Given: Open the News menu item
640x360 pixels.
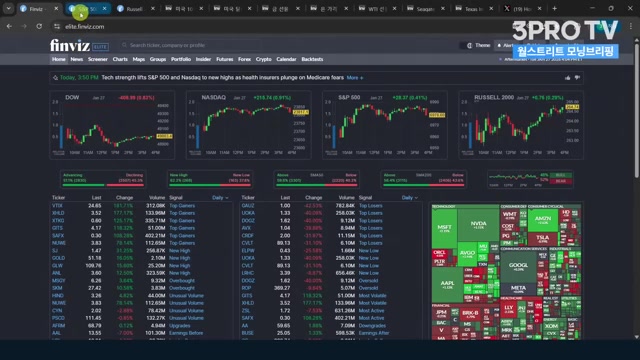Looking at the screenshot, I should tap(76, 59).
